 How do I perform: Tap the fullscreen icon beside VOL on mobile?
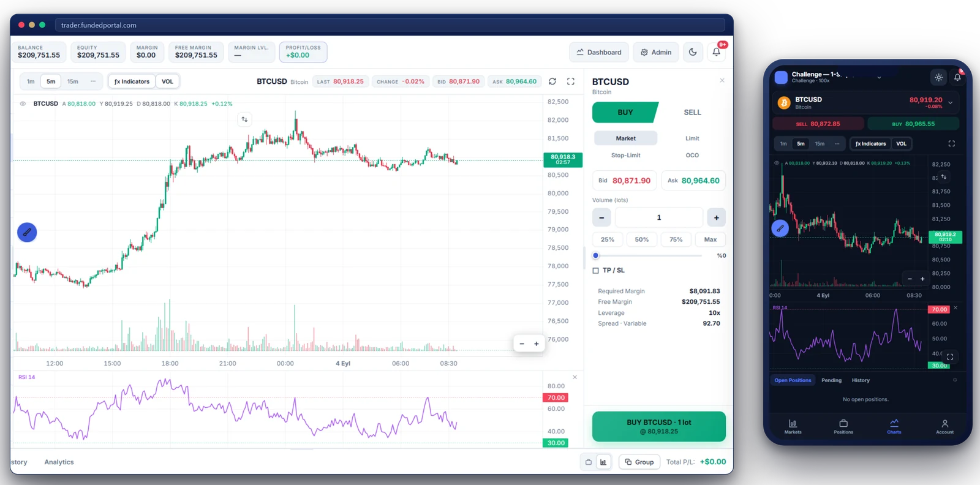click(x=951, y=144)
